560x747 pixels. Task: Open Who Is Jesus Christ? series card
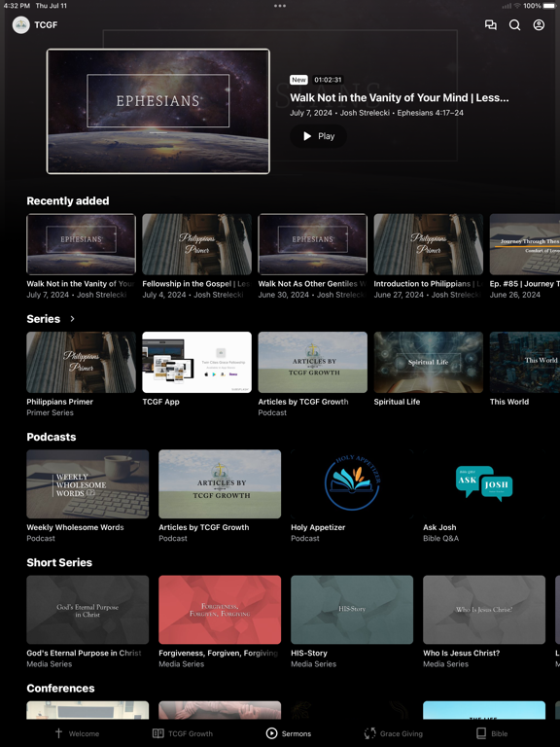[484, 610]
